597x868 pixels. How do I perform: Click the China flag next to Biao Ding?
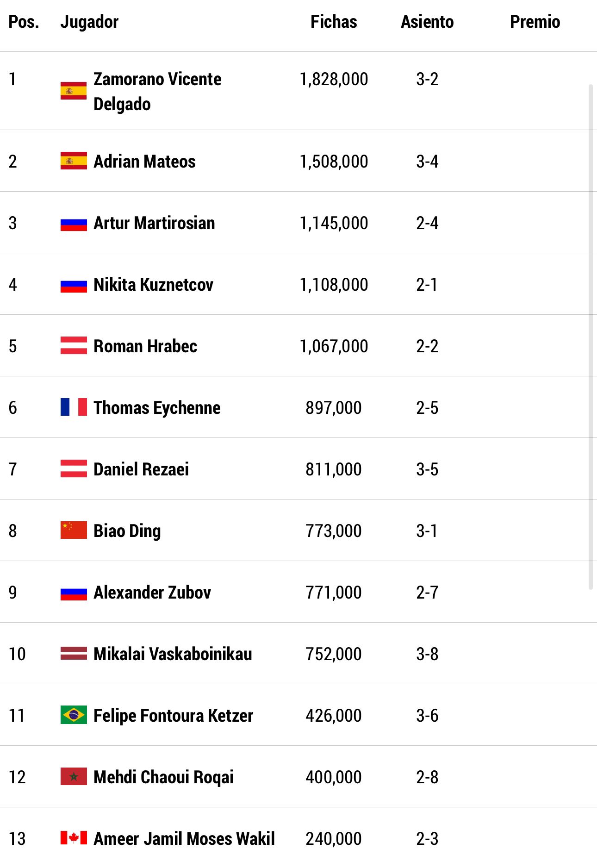74,530
